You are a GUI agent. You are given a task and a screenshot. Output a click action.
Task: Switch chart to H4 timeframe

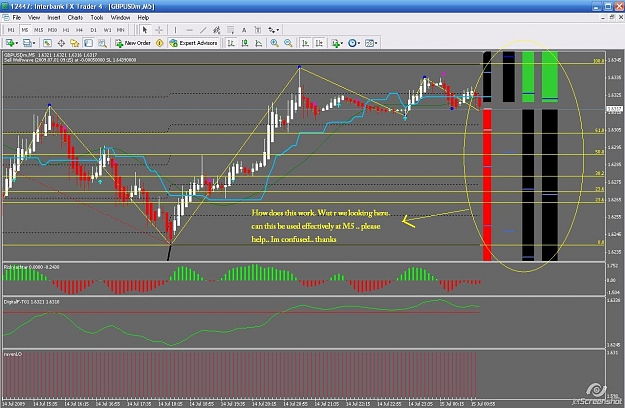tap(79, 30)
